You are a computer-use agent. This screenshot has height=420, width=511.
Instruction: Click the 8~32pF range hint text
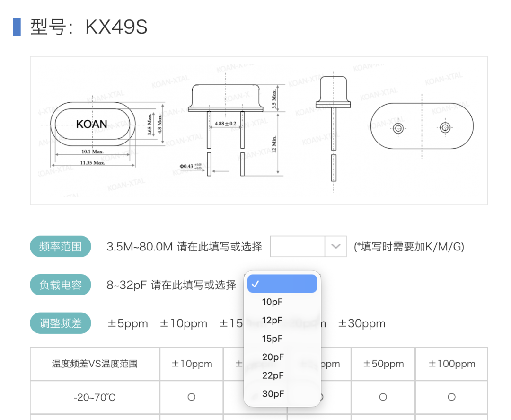(126, 285)
